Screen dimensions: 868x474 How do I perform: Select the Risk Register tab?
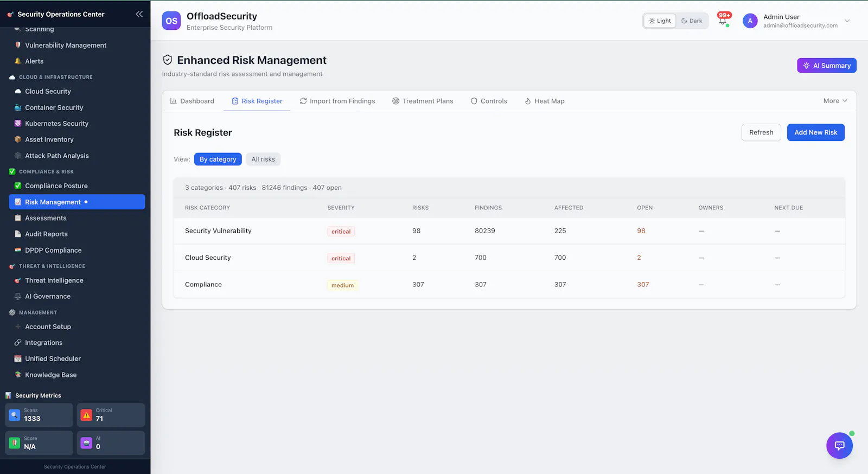(257, 101)
